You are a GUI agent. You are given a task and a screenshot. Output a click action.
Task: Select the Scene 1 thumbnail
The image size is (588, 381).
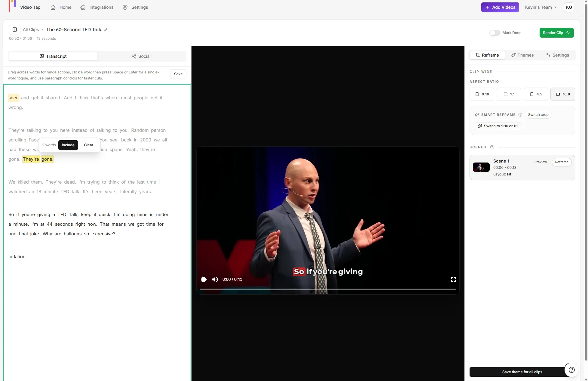(x=481, y=167)
